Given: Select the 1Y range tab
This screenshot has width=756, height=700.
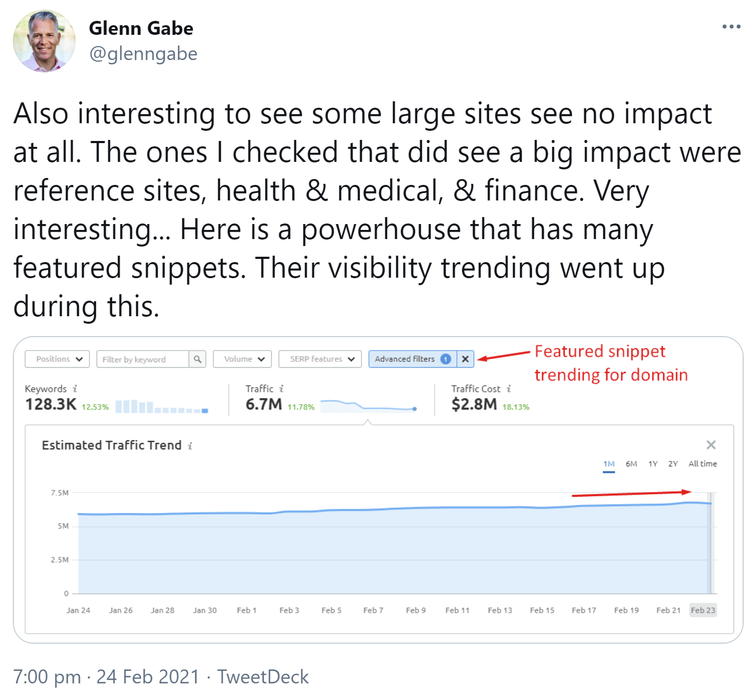Looking at the screenshot, I should tap(653, 464).
